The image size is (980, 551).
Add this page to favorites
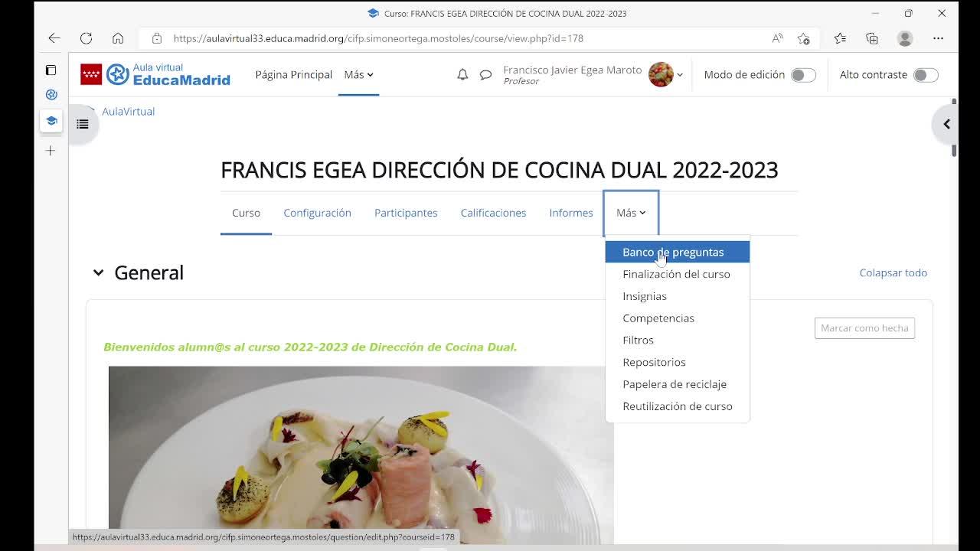[803, 38]
